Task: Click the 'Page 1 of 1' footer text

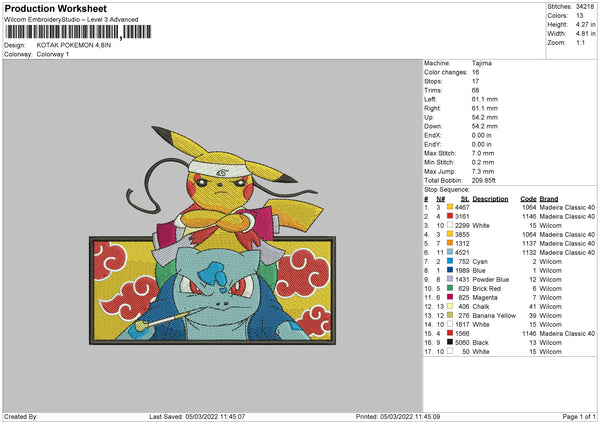Action: 579,416
